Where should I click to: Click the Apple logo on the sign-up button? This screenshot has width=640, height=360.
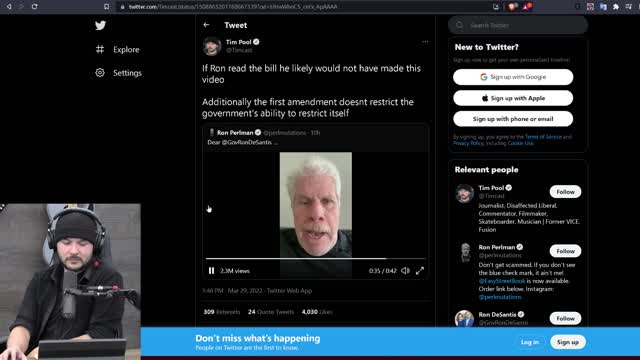(485, 98)
